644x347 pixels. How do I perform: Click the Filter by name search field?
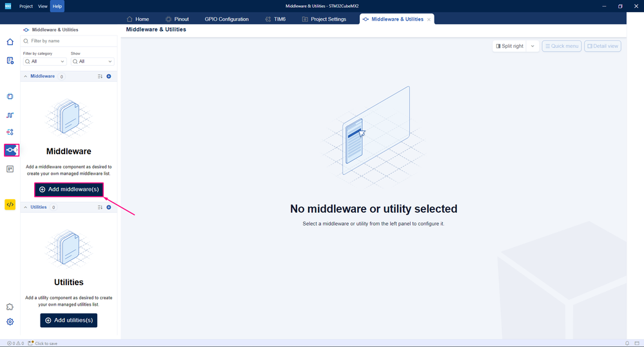click(68, 41)
